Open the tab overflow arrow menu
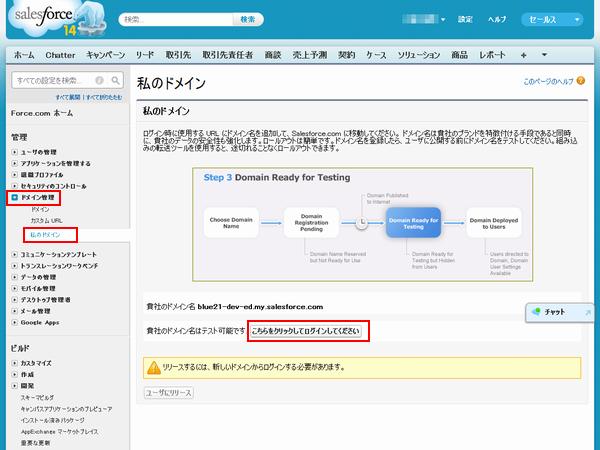 tap(544, 55)
